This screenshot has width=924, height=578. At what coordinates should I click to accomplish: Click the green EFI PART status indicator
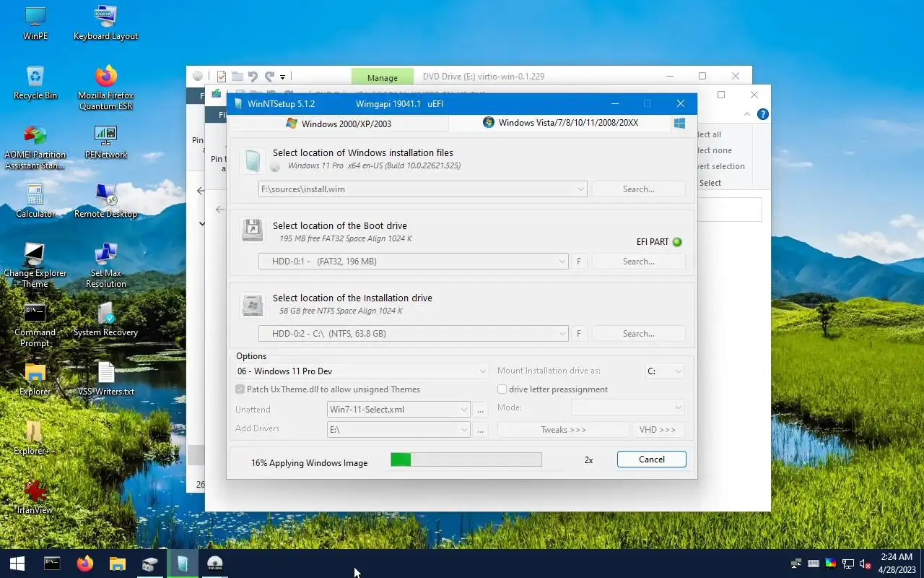pyautogui.click(x=677, y=242)
